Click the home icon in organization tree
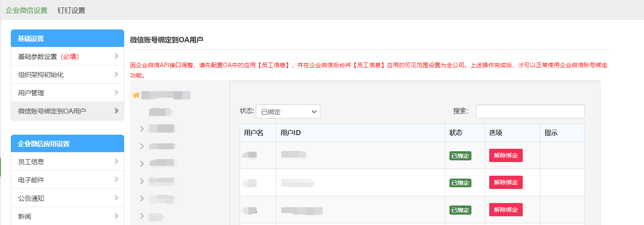The height and width of the screenshot is (225, 644). 136,95
